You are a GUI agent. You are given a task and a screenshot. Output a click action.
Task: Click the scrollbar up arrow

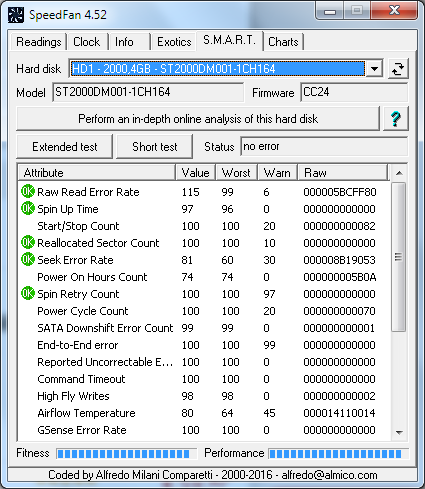coord(399,173)
